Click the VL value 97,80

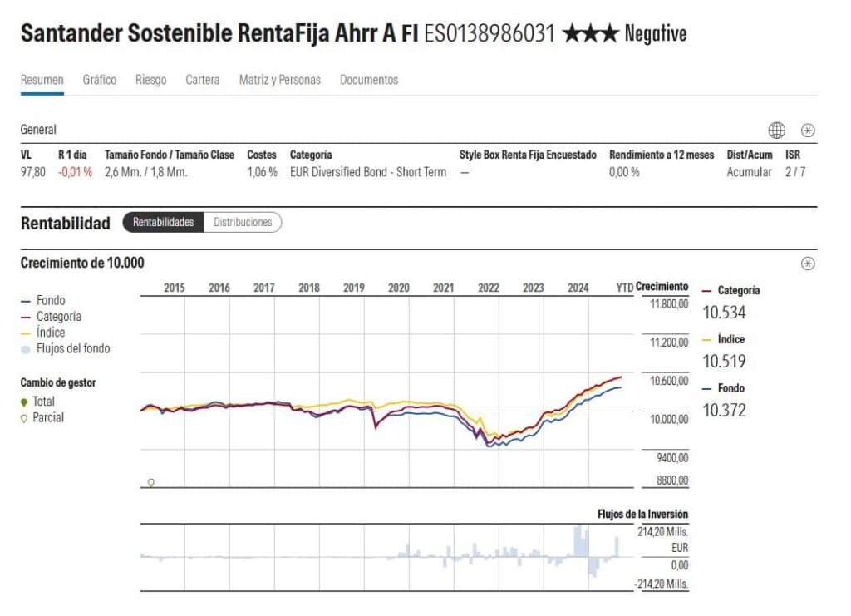click(33, 172)
